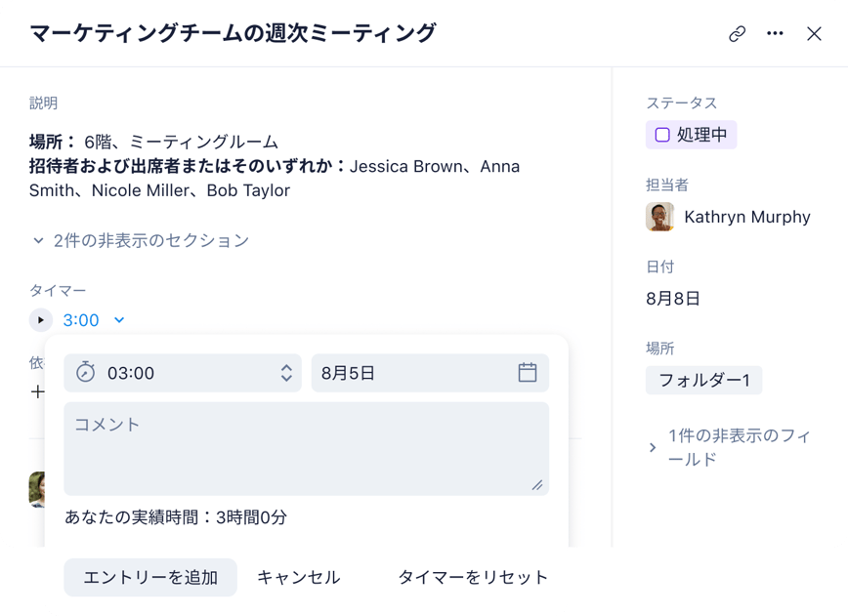Start the timer with the play button
The height and width of the screenshot is (616, 848).
coord(41,320)
